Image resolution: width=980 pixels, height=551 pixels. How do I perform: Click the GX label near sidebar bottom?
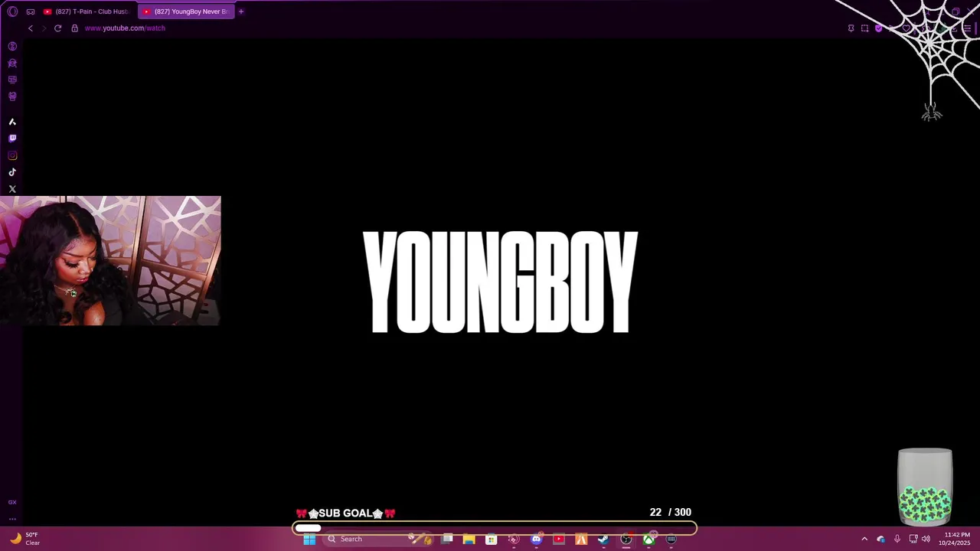click(x=12, y=502)
